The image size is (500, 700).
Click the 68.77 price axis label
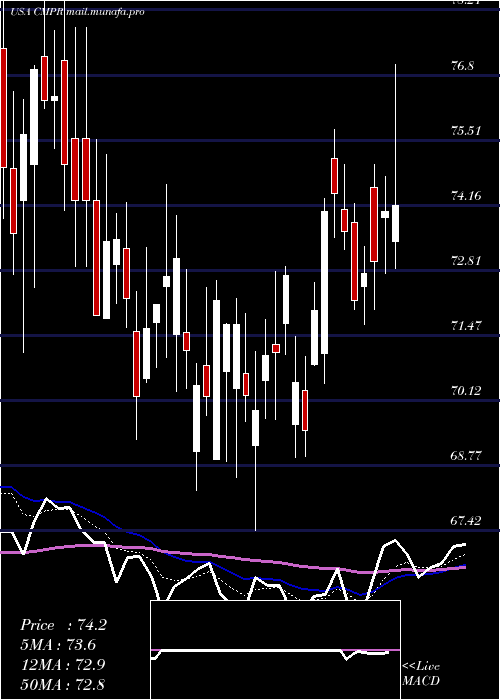pos(466,455)
